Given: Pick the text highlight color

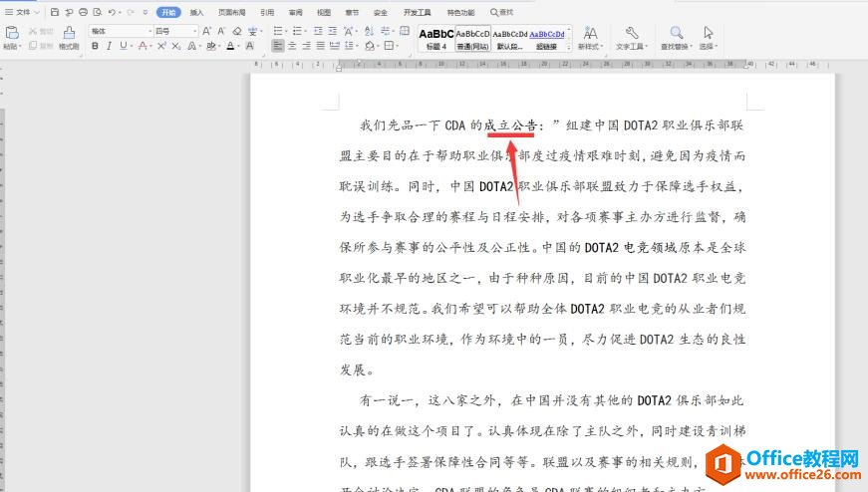Looking at the screenshot, I should 210,46.
